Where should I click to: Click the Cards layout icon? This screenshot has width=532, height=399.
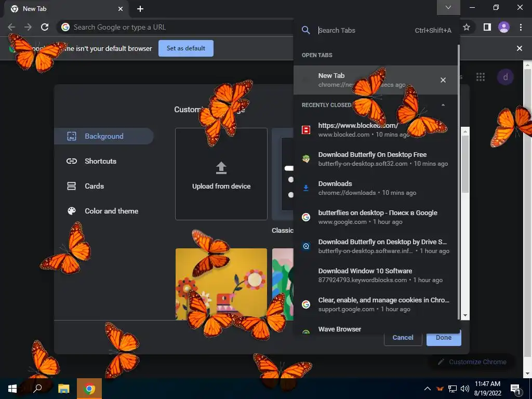72,186
